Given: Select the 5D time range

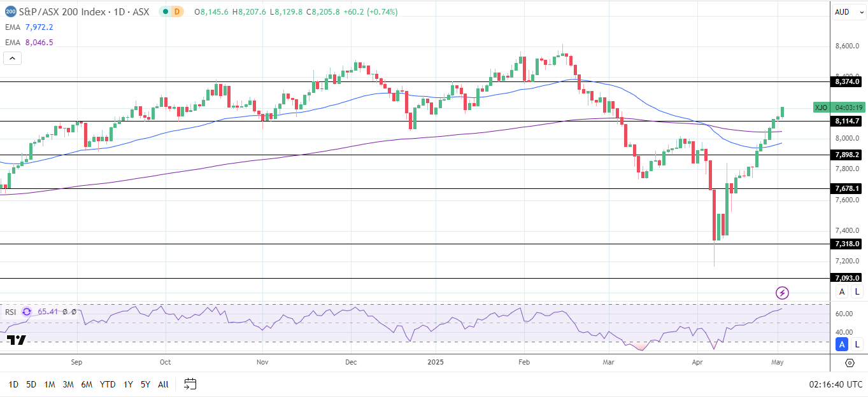Looking at the screenshot, I should click(31, 384).
